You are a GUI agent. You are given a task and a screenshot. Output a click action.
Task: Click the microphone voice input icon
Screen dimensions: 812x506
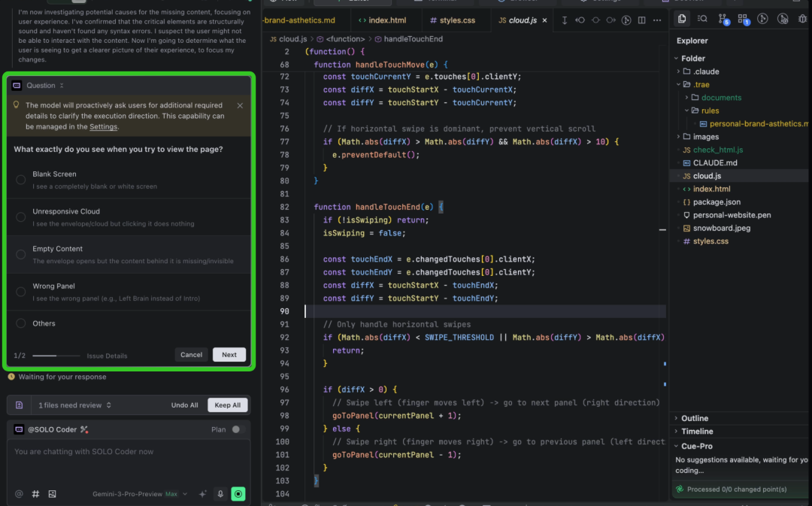pos(220,494)
